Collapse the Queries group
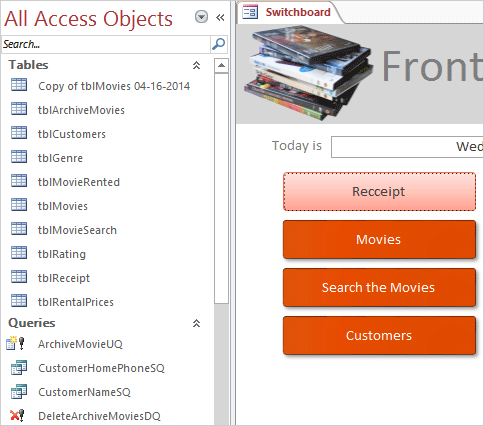Image resolution: width=484 pixels, height=426 pixels. pyautogui.click(x=196, y=323)
